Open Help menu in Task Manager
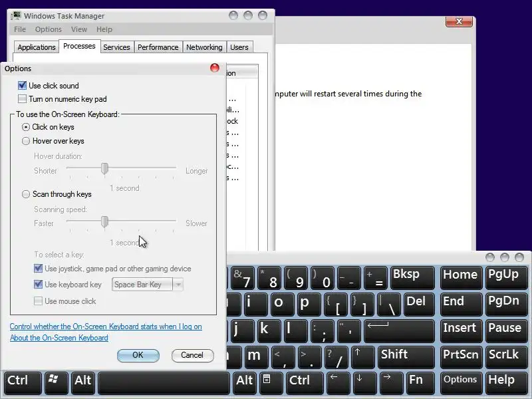This screenshot has width=532, height=399. (x=104, y=29)
